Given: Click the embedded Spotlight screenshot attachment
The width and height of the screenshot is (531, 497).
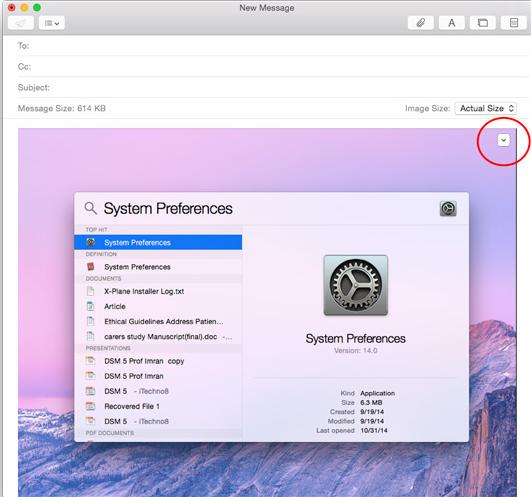Looking at the screenshot, I should [267, 312].
